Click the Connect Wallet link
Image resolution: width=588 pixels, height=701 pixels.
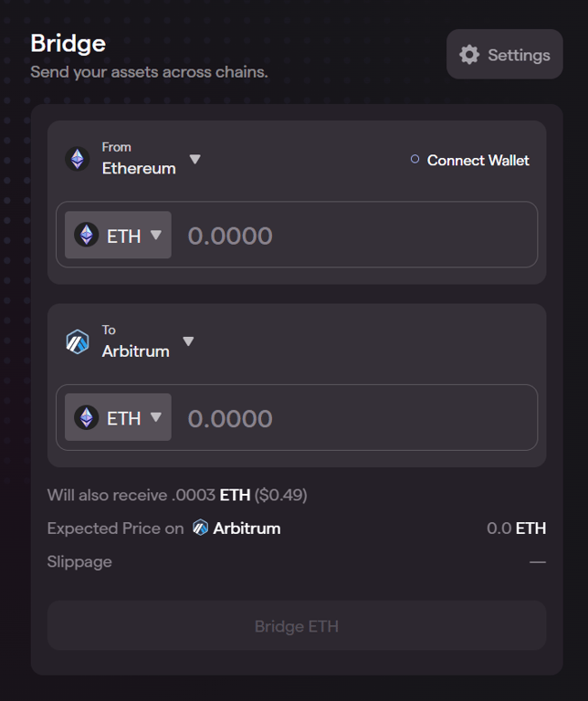pyautogui.click(x=478, y=160)
